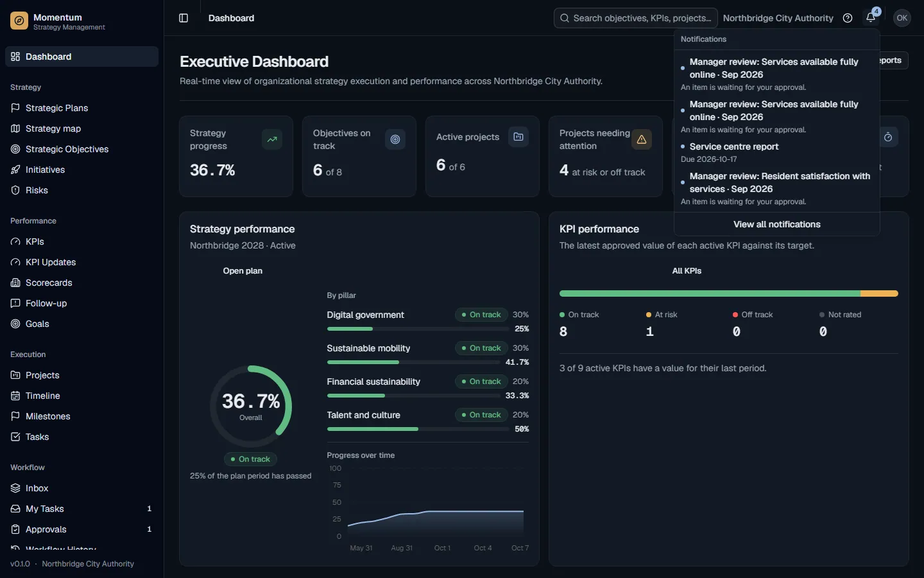Viewport: 924px width, 578px height.
Task: Navigate to Risks
Action: click(x=81, y=190)
